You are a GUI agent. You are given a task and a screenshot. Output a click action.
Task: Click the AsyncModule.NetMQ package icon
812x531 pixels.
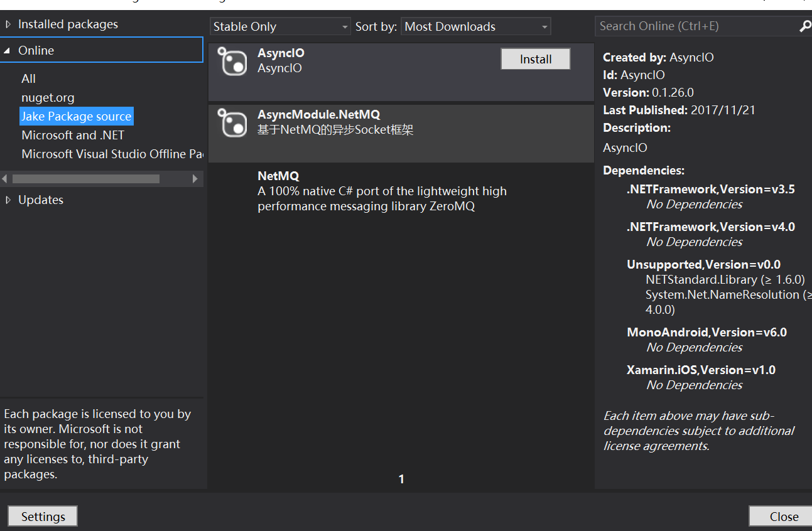[x=232, y=123]
